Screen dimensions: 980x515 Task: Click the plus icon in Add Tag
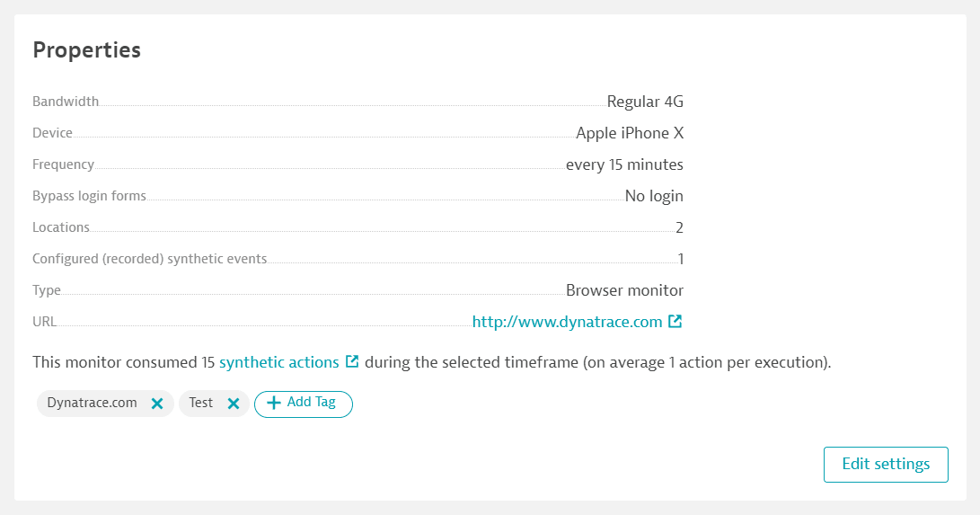coord(274,404)
